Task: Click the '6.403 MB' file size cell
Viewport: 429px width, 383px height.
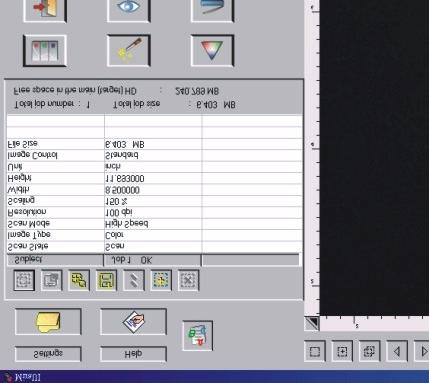Action: pyautogui.click(x=125, y=144)
